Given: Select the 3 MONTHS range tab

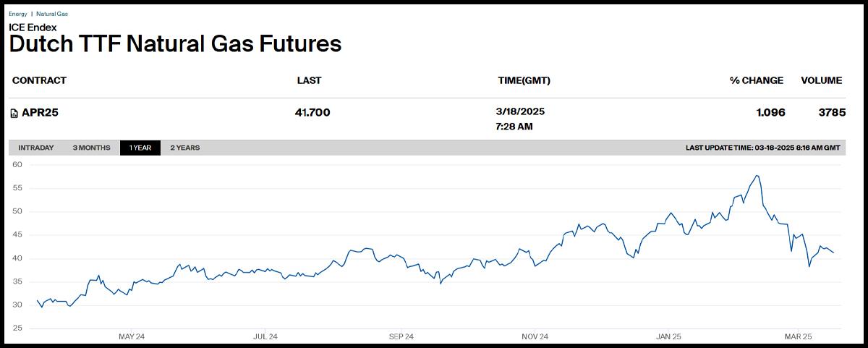Looking at the screenshot, I should tap(91, 148).
